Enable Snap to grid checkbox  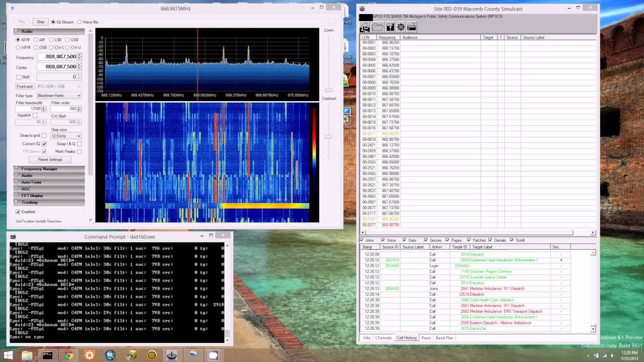coord(44,135)
